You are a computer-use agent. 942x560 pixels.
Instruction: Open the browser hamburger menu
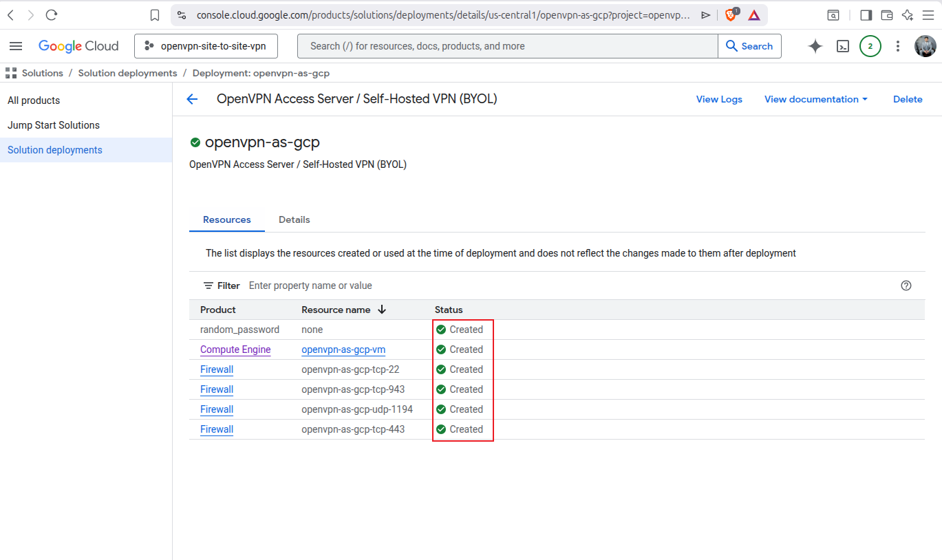(x=928, y=15)
